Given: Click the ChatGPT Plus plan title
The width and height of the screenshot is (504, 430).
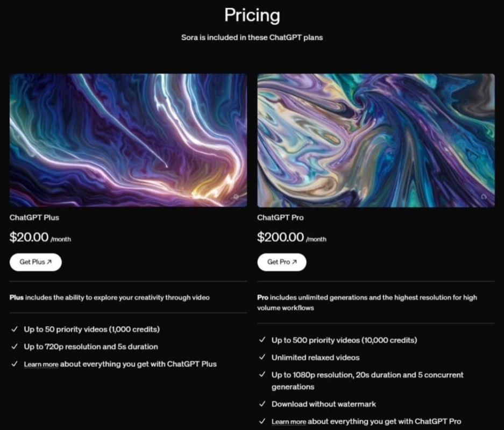Looking at the screenshot, I should tap(34, 218).
